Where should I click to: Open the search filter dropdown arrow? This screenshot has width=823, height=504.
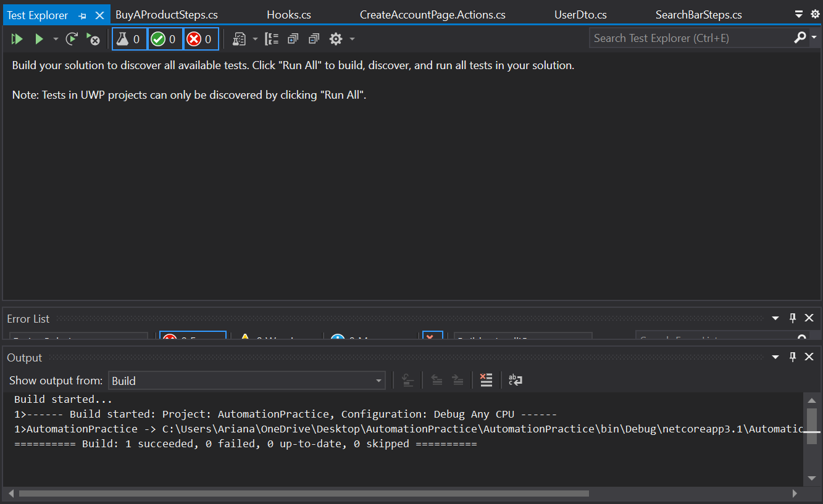click(x=814, y=38)
